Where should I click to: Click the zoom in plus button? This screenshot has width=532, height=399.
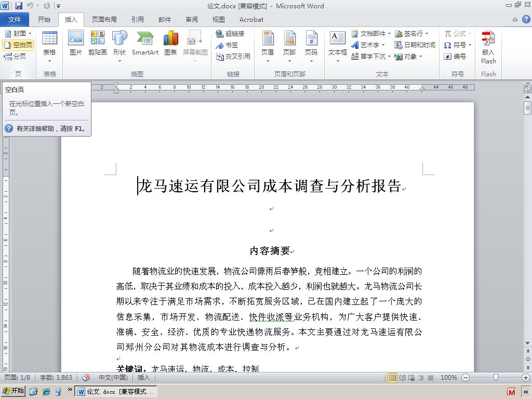[526, 378]
